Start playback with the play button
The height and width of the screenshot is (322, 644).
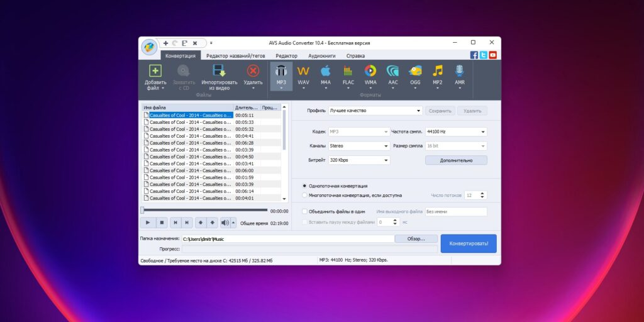click(x=148, y=223)
